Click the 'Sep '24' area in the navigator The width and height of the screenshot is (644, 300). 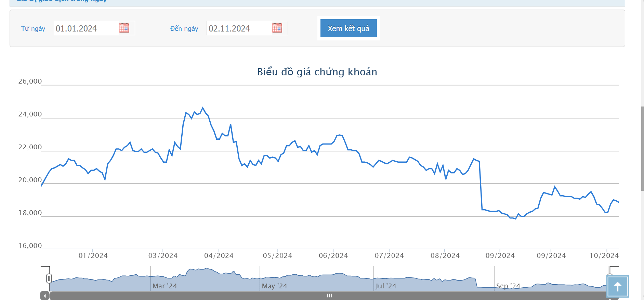(508, 286)
